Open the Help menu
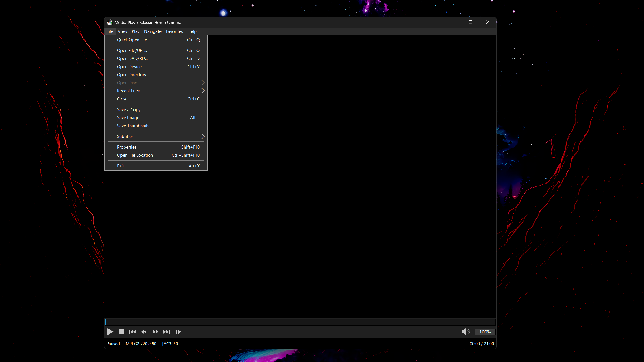 pyautogui.click(x=192, y=31)
